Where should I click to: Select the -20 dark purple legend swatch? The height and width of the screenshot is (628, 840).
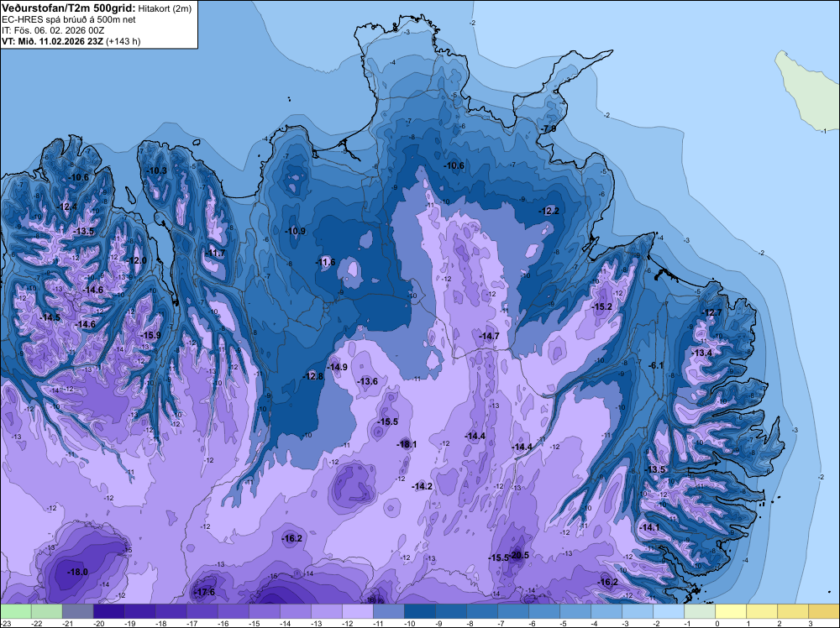(108, 611)
